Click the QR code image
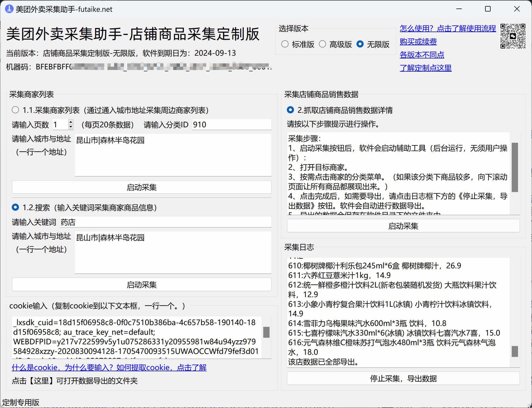The width and height of the screenshot is (532, 408). (x=513, y=36)
